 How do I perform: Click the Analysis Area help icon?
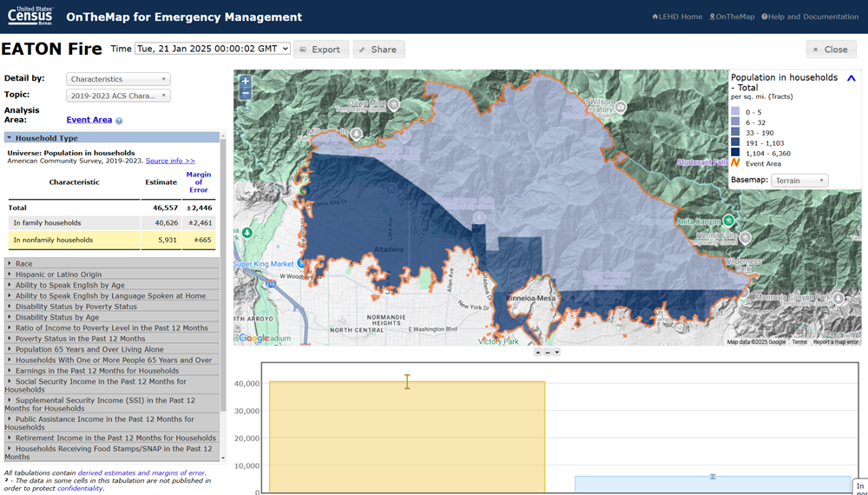tap(119, 121)
